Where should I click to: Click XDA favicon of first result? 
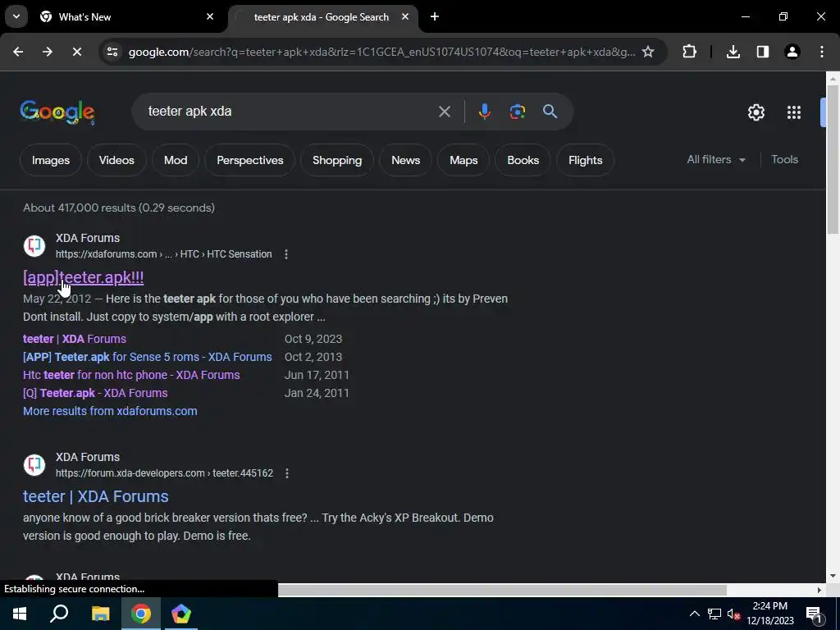click(x=34, y=246)
